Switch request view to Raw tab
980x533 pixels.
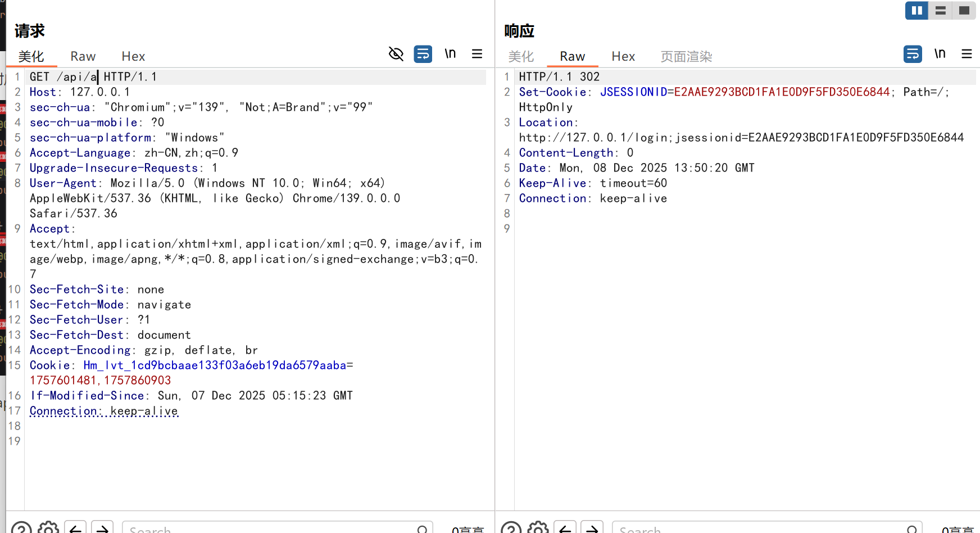click(83, 56)
